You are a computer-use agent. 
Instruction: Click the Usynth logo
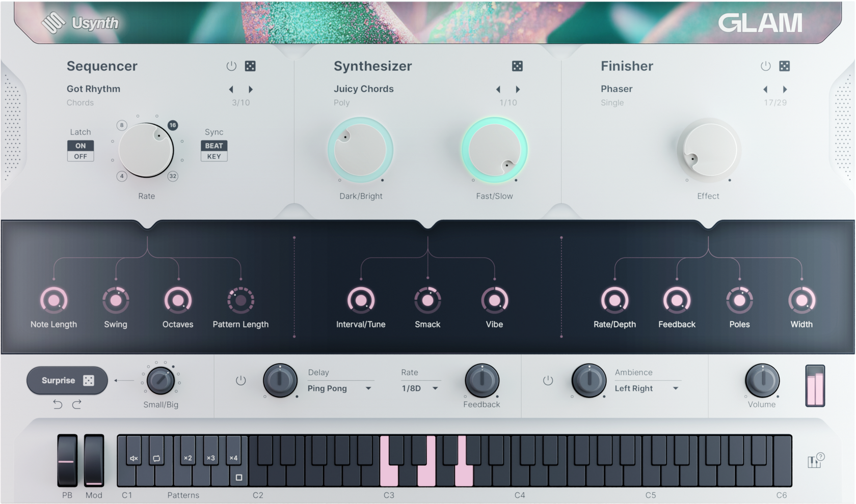[82, 23]
